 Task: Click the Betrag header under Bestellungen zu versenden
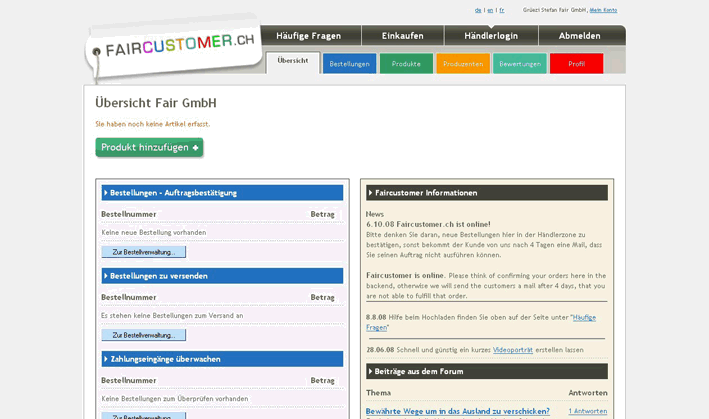pyautogui.click(x=322, y=297)
